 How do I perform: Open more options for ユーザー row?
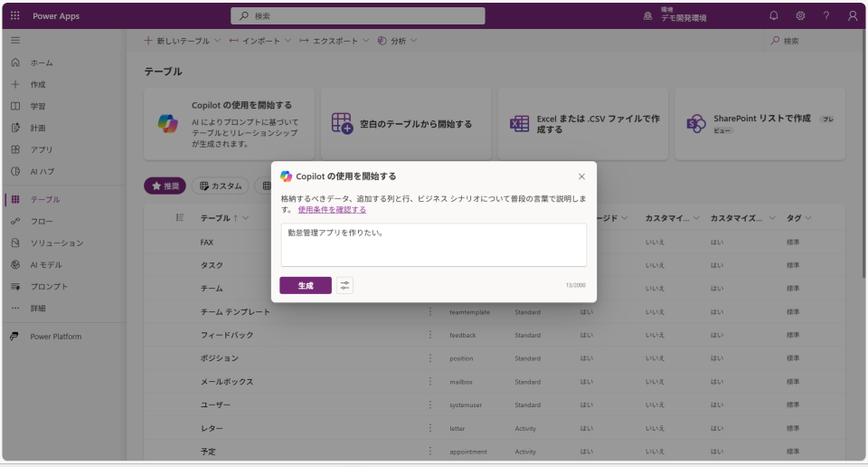pos(430,405)
